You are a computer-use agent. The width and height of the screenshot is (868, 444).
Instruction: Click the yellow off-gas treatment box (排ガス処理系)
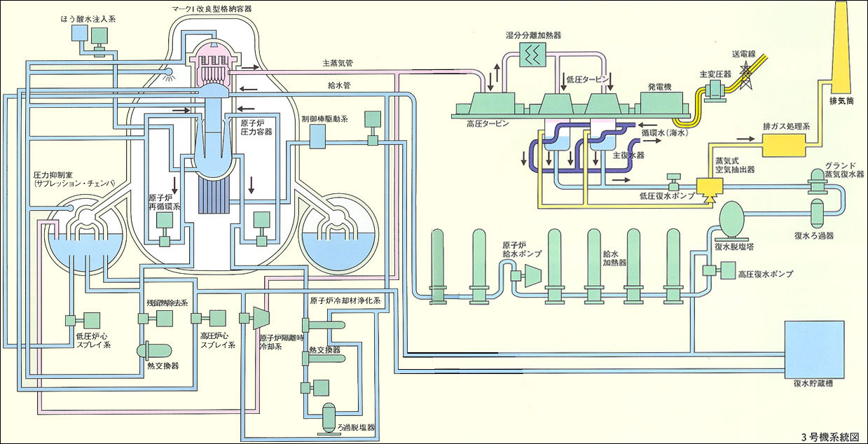point(785,145)
